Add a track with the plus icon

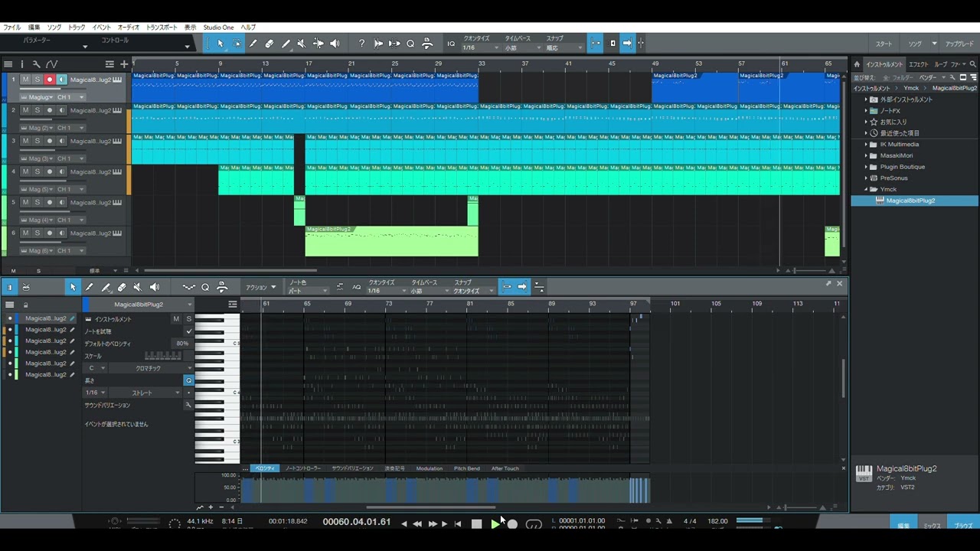[122, 64]
